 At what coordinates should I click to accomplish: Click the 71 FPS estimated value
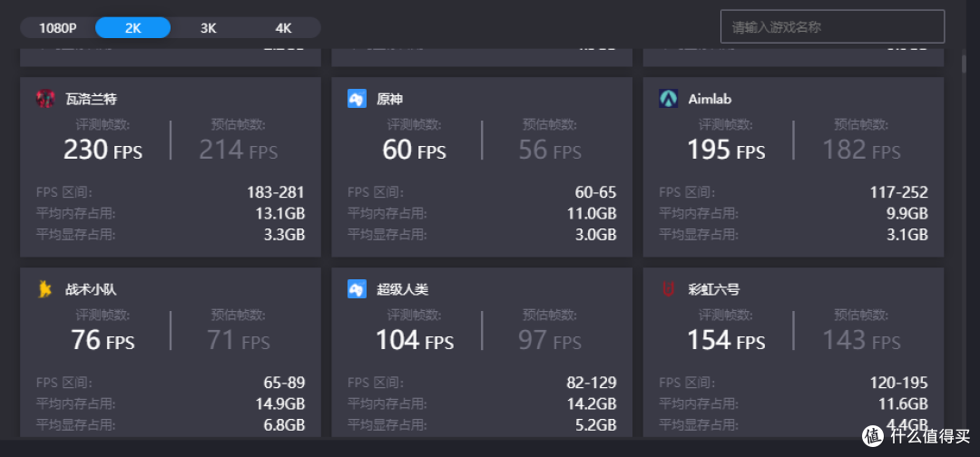(238, 341)
